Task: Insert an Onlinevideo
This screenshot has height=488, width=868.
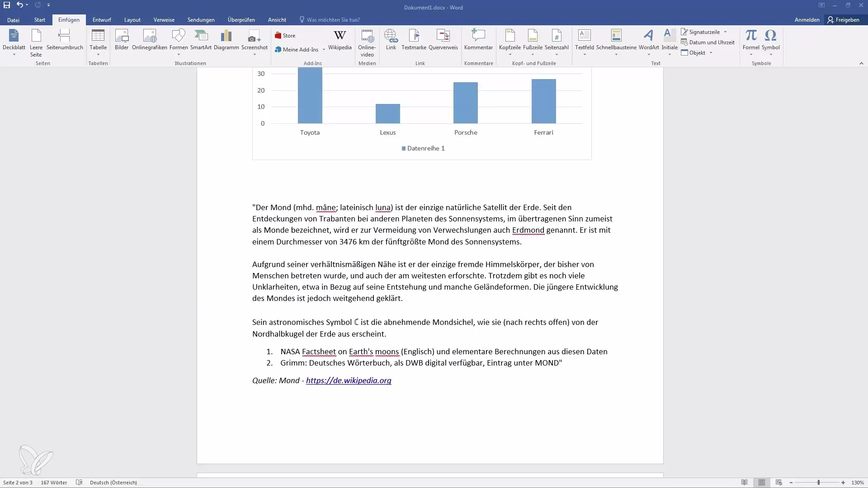Action: click(x=367, y=43)
